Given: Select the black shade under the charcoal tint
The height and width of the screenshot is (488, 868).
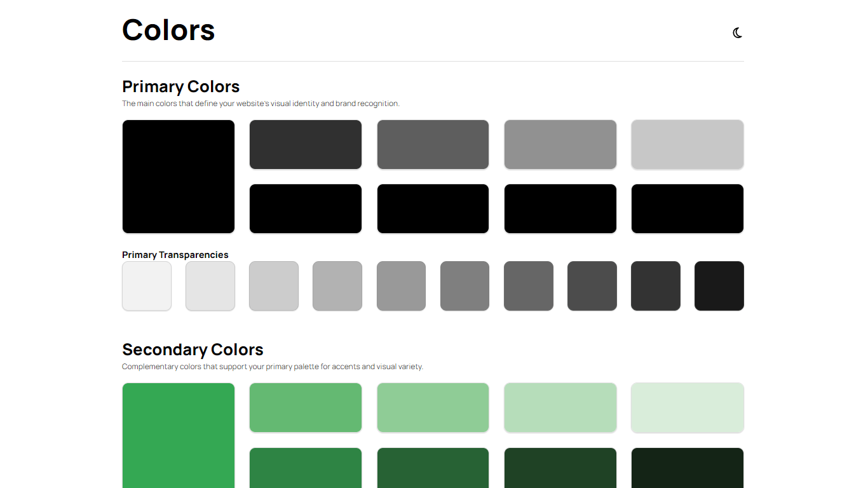Looking at the screenshot, I should point(306,208).
